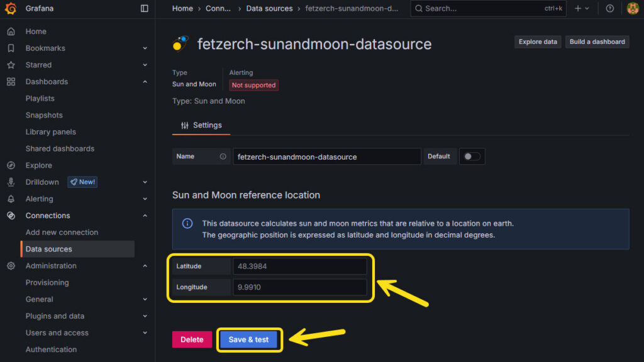Click the plus icon for new items
644x362 pixels.
tap(578, 8)
